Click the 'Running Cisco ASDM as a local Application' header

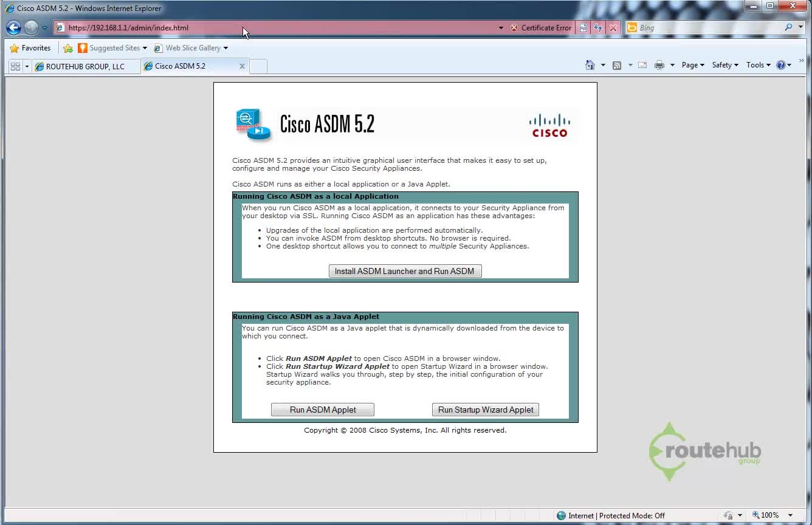(x=315, y=196)
